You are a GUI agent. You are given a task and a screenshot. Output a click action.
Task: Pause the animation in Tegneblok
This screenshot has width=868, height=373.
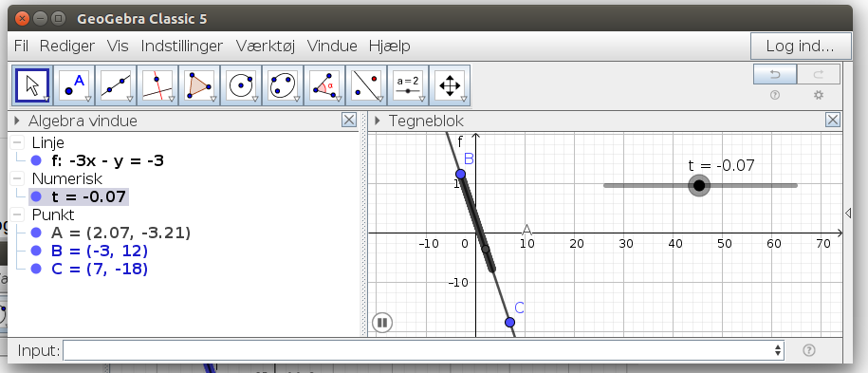pos(382,323)
